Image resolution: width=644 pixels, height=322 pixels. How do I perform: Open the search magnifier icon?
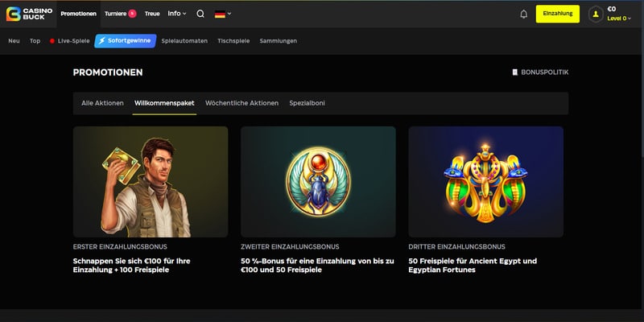pos(200,14)
